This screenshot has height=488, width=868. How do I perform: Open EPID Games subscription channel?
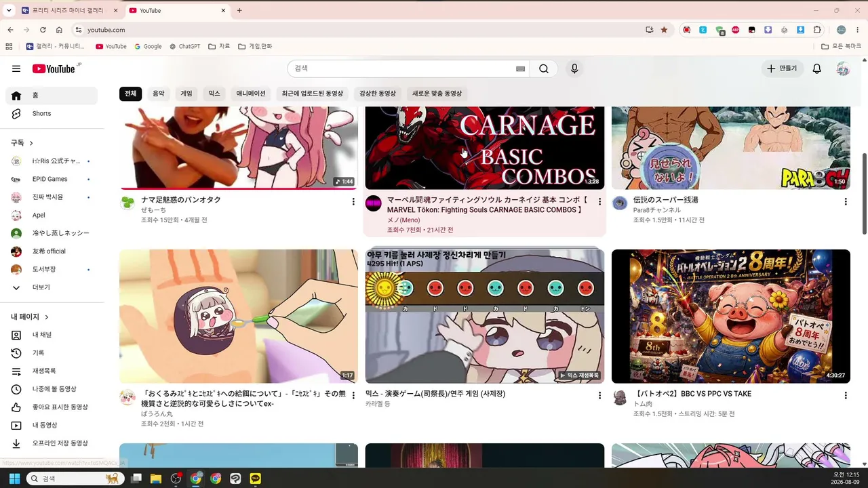pyautogui.click(x=52, y=179)
